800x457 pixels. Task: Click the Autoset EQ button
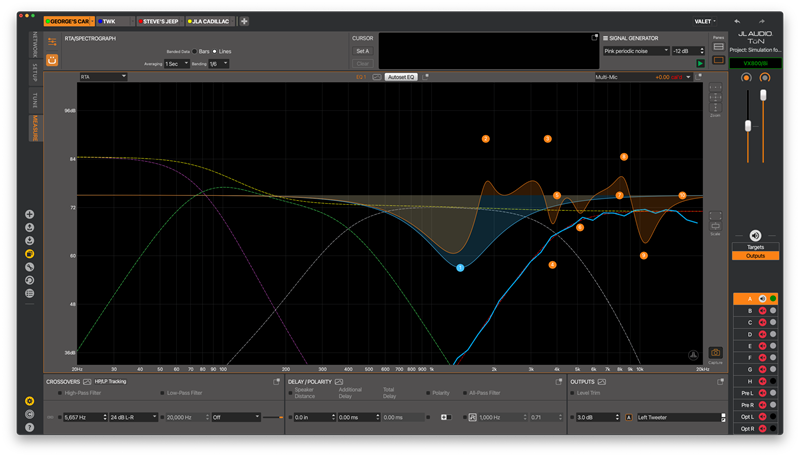tap(401, 77)
